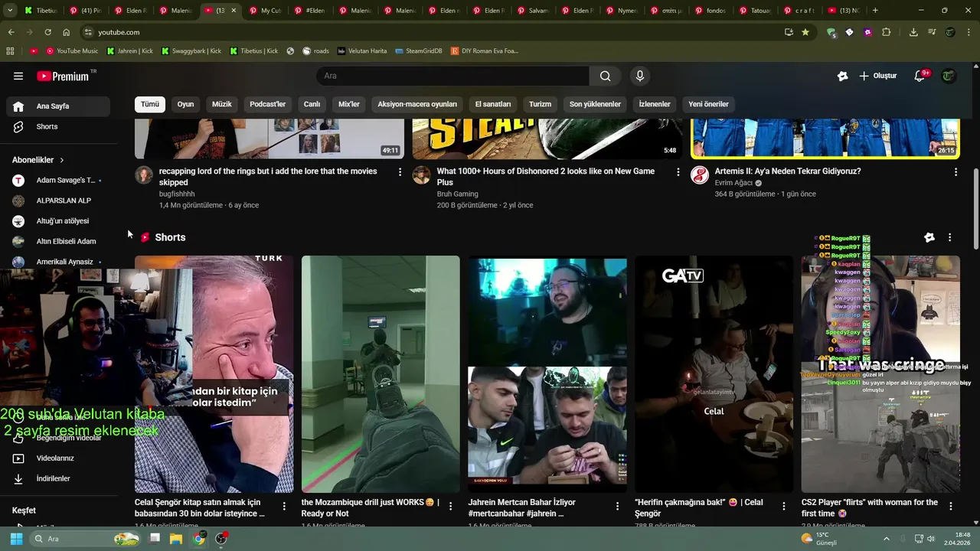Open options for lord of the rings video
Image resolution: width=980 pixels, height=551 pixels.
pos(400,172)
